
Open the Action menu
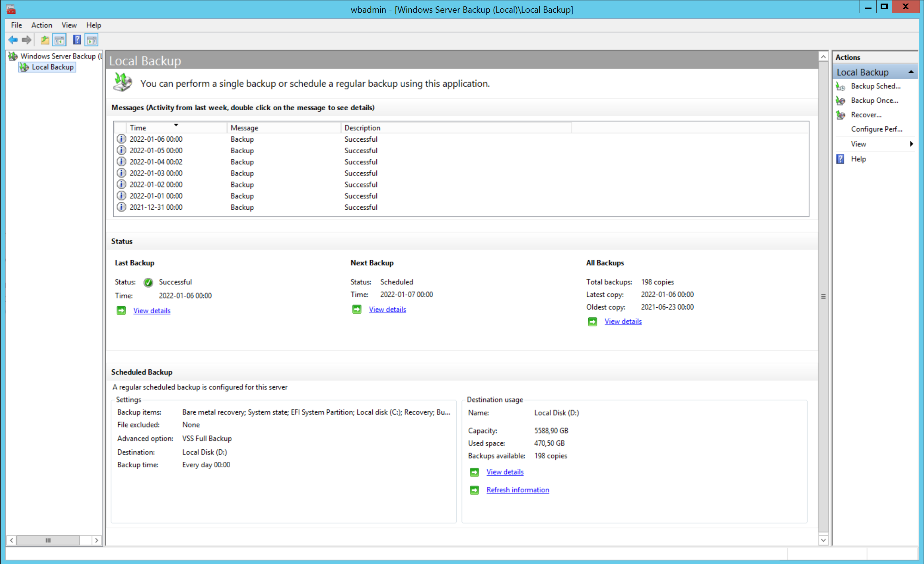coord(41,25)
